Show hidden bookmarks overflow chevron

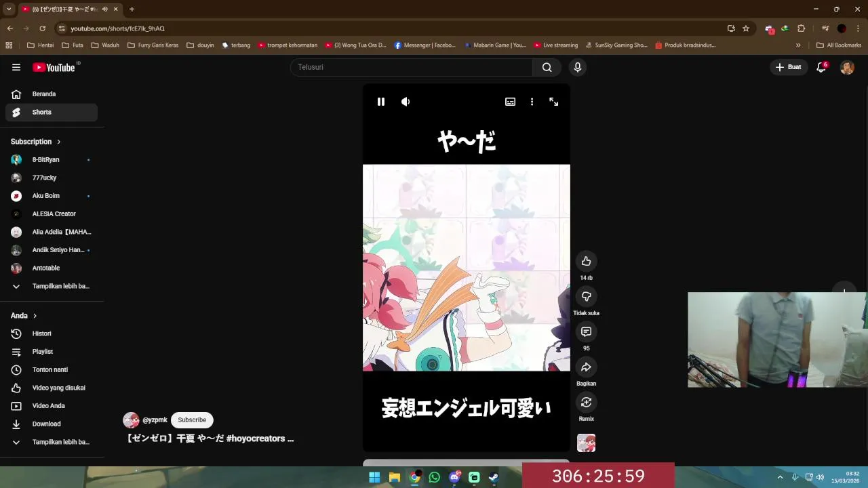(x=798, y=45)
